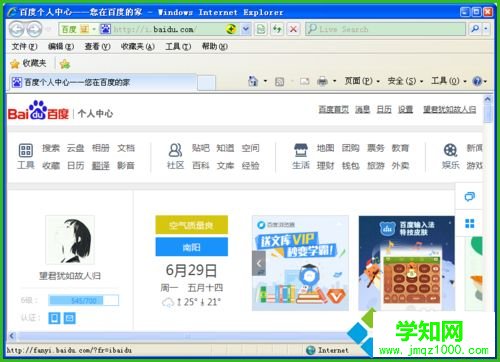This screenshot has height=362, width=500.
Task: Click the compatibility view icon
Action: 261,29
